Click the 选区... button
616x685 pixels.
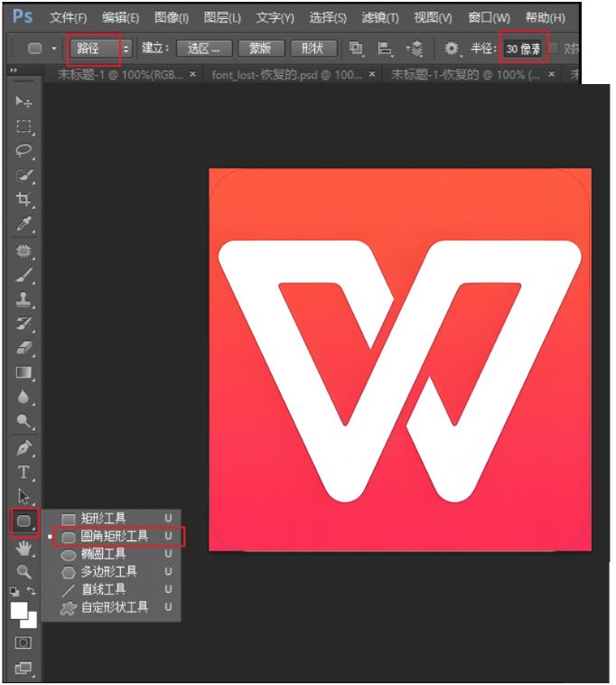[203, 49]
